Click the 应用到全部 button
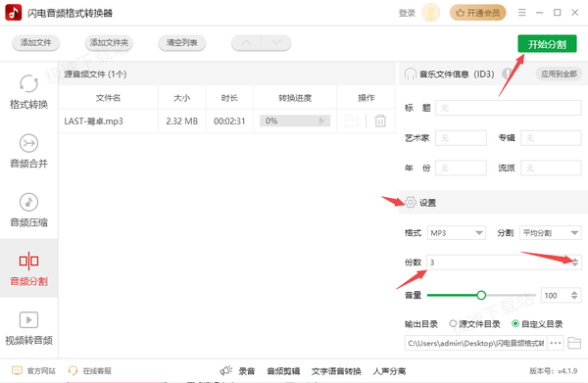This screenshot has height=383, width=588. (559, 73)
